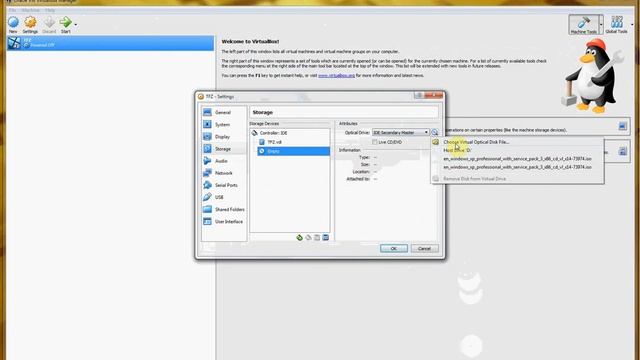Open Settings from the main toolbar

[30, 24]
